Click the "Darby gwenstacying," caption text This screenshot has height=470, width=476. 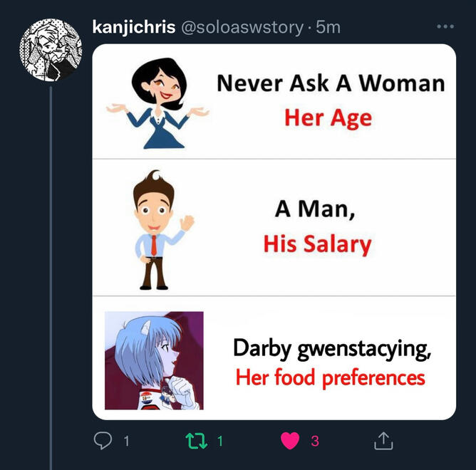pyautogui.click(x=332, y=349)
